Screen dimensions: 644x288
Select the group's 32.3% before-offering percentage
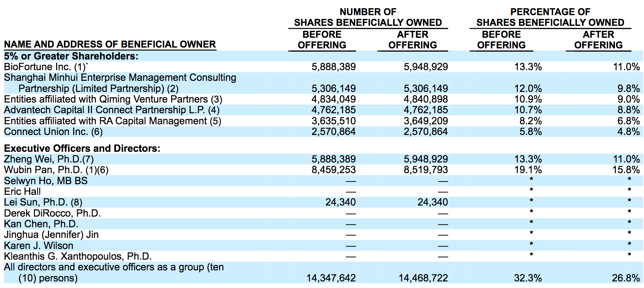pos(528,278)
